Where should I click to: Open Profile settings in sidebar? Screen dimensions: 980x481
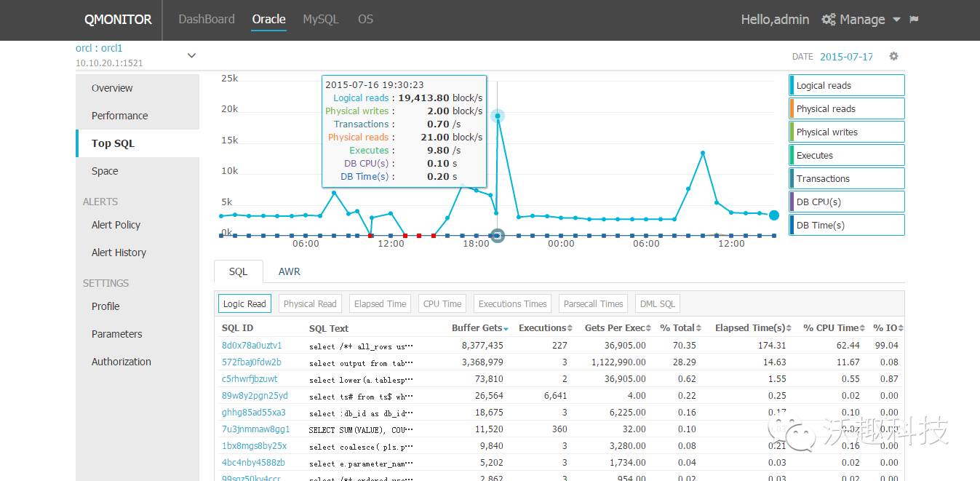[x=138, y=306]
